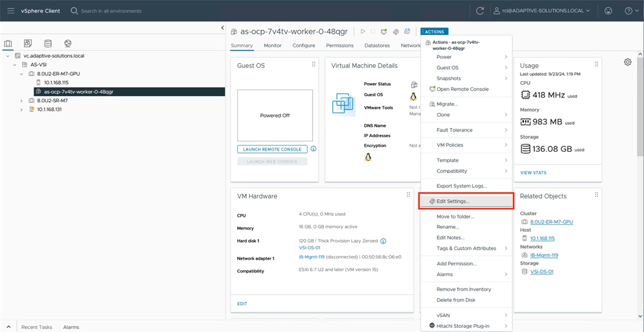
Task: Click the Edit Settings icon in VM toolbar
Action: (396, 31)
